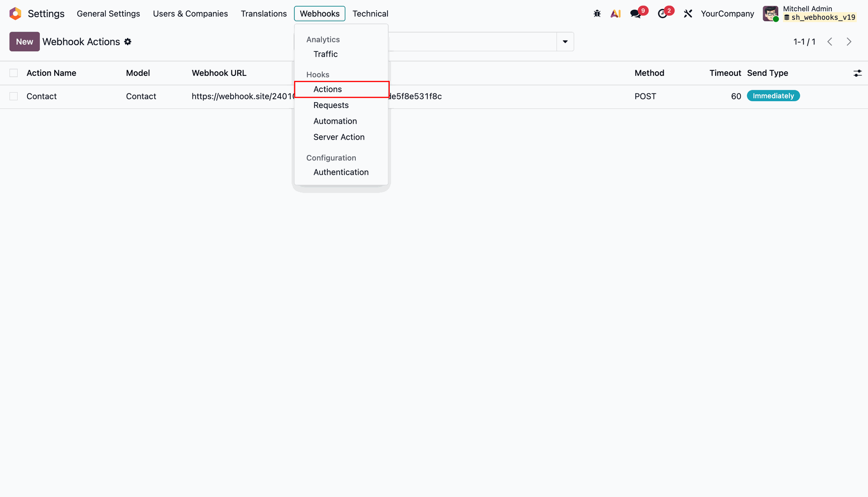Screen dimensions: 868x497
Task: Sort by Webhook URL column header
Action: click(x=219, y=73)
